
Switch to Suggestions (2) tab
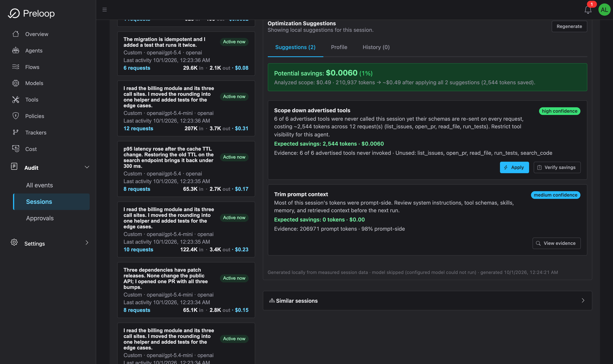click(295, 47)
